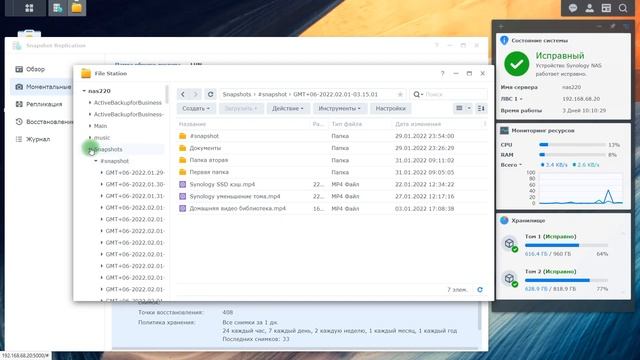
Task: Open view mode dropdown arrow
Action: (469, 108)
